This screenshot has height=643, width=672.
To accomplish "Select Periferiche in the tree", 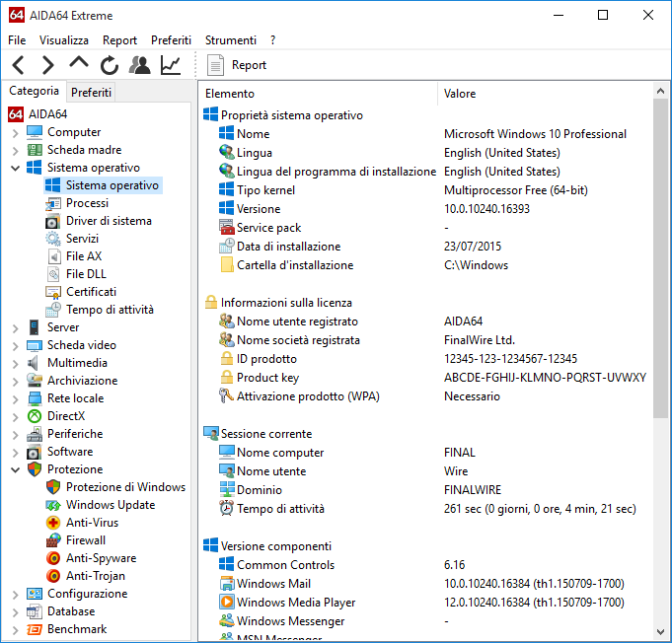I will coord(75,434).
